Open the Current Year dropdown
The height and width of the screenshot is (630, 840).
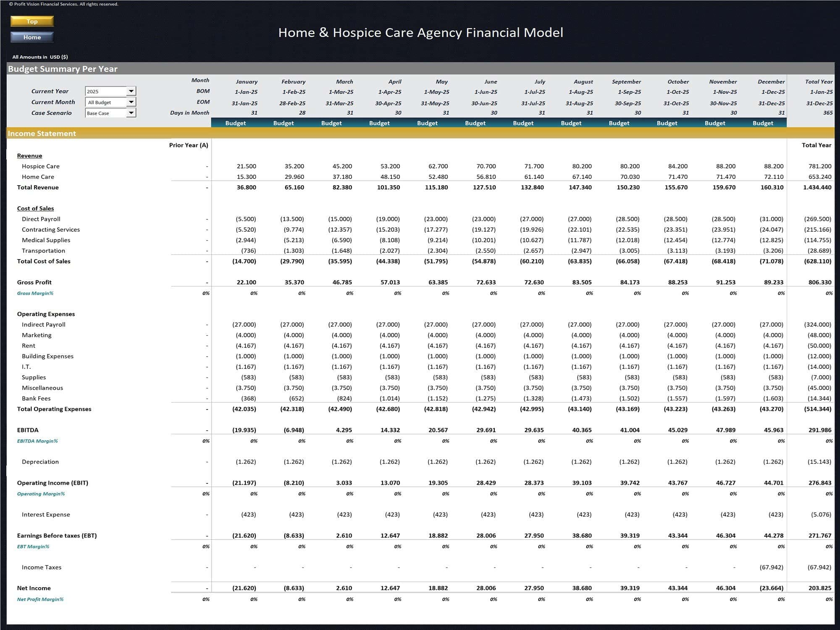(131, 91)
